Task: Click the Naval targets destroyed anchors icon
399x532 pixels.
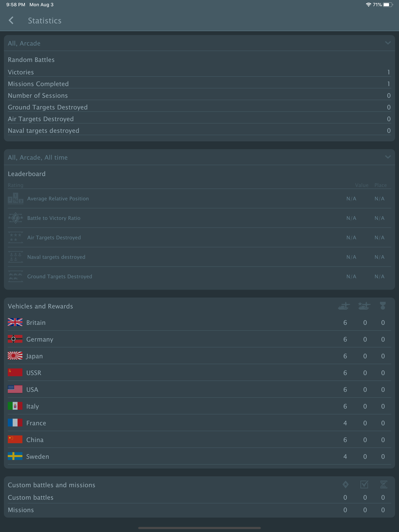Action: pyautogui.click(x=15, y=257)
